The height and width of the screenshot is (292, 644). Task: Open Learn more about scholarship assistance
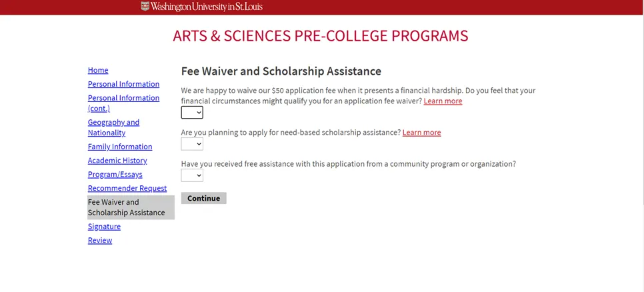tap(421, 133)
